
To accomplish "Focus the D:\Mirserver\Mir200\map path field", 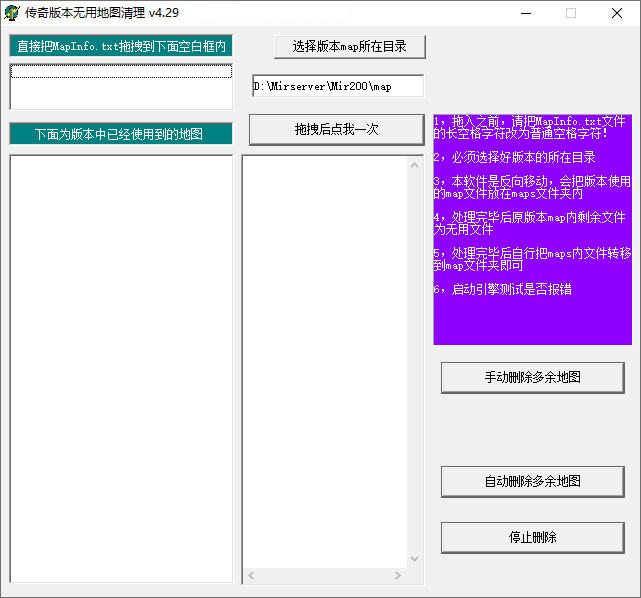I will click(338, 86).
